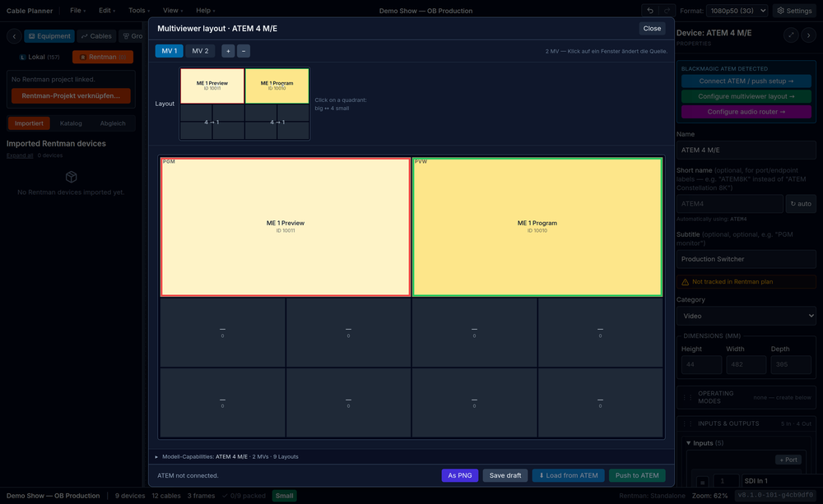Viewport: 823px width, 504px height.
Task: Close the Multiviewer layout dialog
Action: 652,28
